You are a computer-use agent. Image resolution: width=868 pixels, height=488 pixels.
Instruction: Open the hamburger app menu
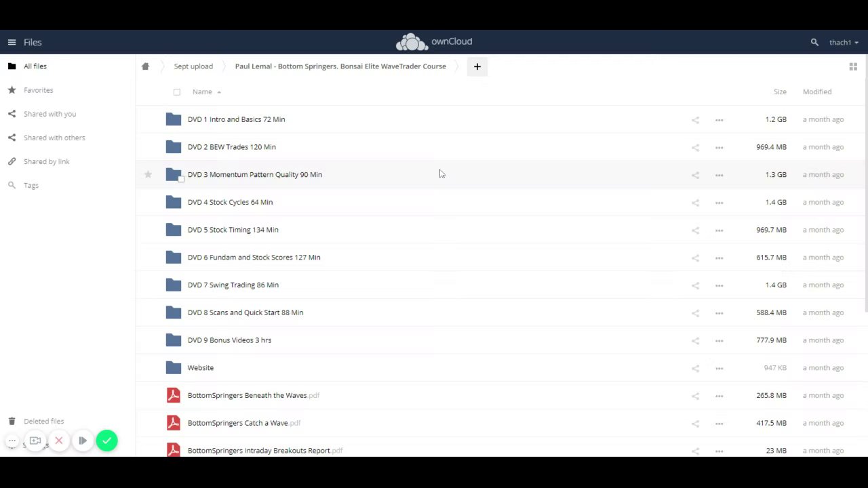[x=12, y=42]
